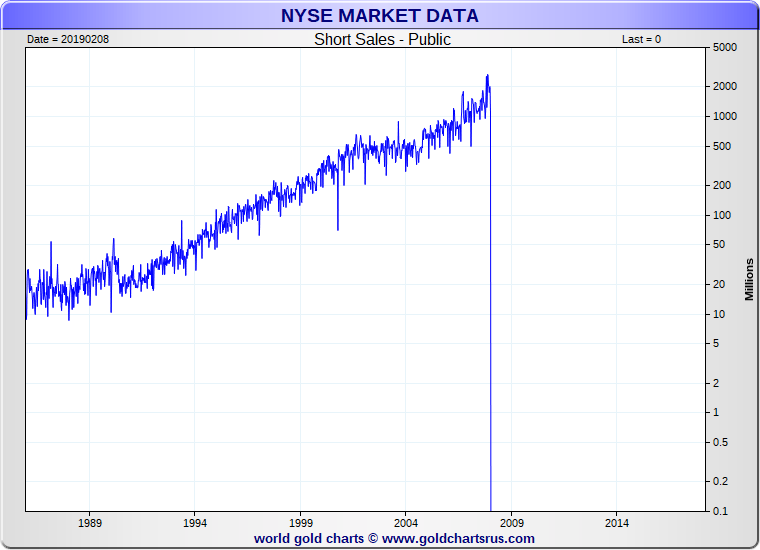Click the goldchartsrus.com credit line
The height and width of the screenshot is (550, 760).
pos(394,538)
